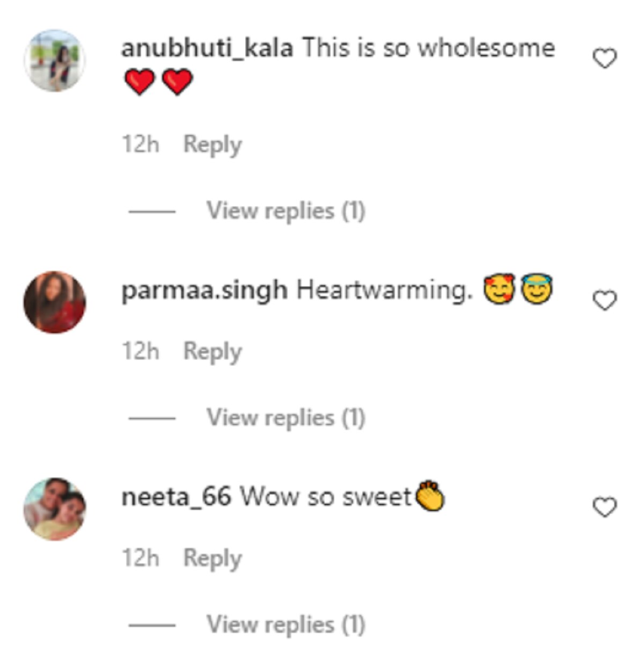This screenshot has width=644, height=646.
Task: Open anubhuti_kala's profile picture
Action: point(55,61)
